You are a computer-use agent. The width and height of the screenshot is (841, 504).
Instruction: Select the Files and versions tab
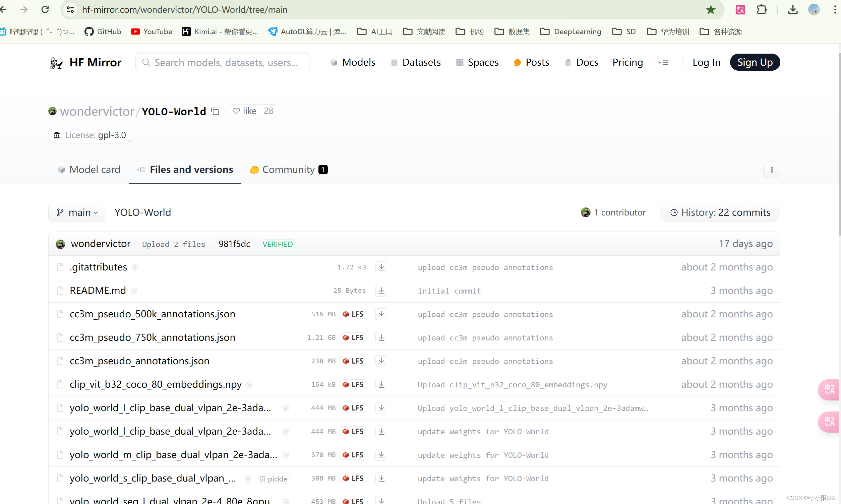tap(185, 170)
